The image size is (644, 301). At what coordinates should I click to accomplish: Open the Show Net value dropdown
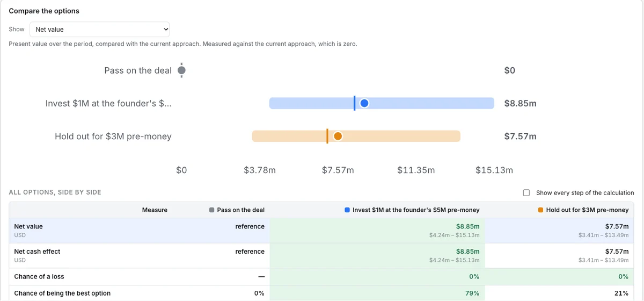point(99,30)
